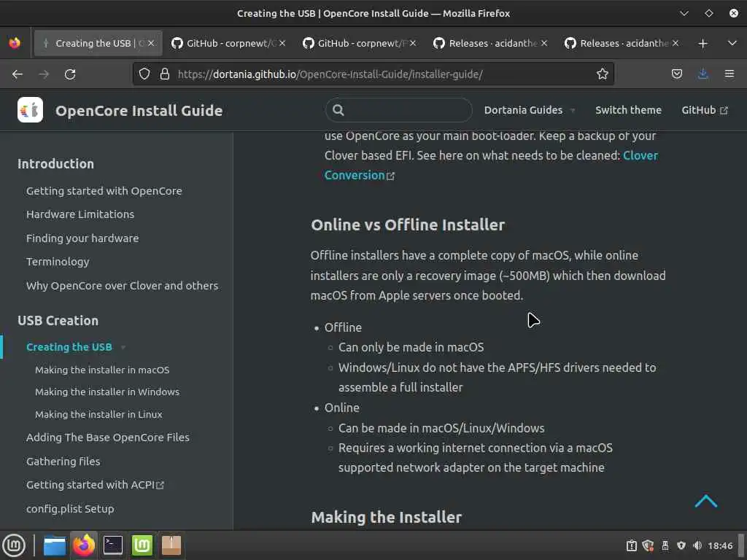The image size is (747, 560).
Task: Select Creating the USB sidebar item
Action: (69, 347)
